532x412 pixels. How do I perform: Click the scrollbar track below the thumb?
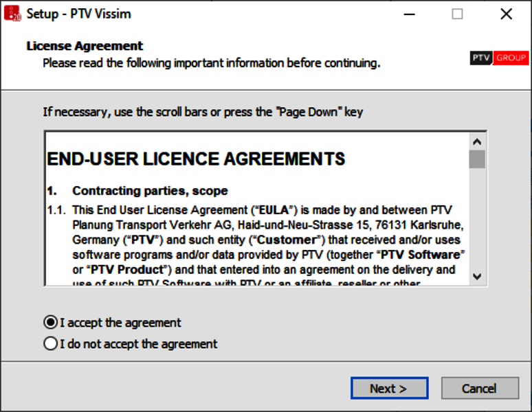click(x=477, y=220)
